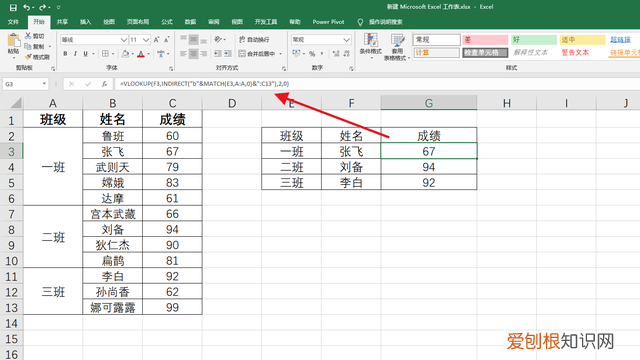
Task: Switch to the Formulas (公式) tab
Action: tap(167, 22)
